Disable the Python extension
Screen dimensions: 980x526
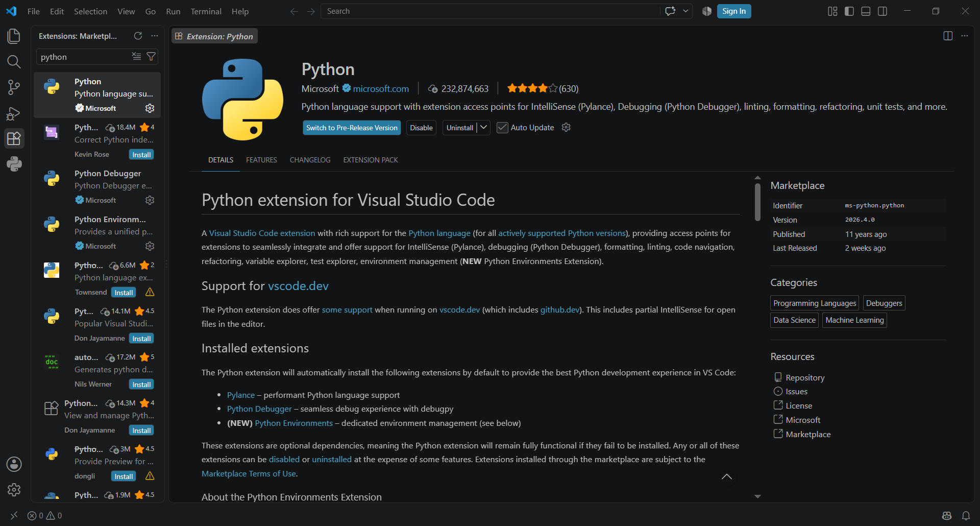coord(421,128)
